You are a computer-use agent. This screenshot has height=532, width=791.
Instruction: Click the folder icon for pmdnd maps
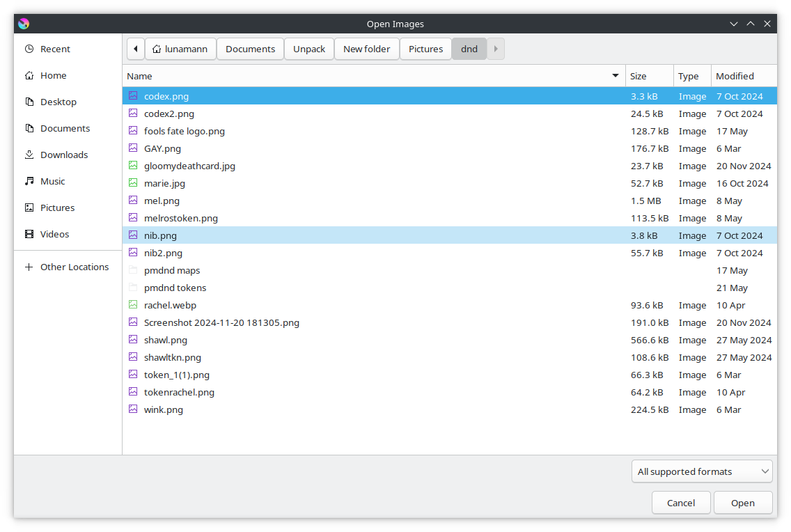[x=133, y=270]
